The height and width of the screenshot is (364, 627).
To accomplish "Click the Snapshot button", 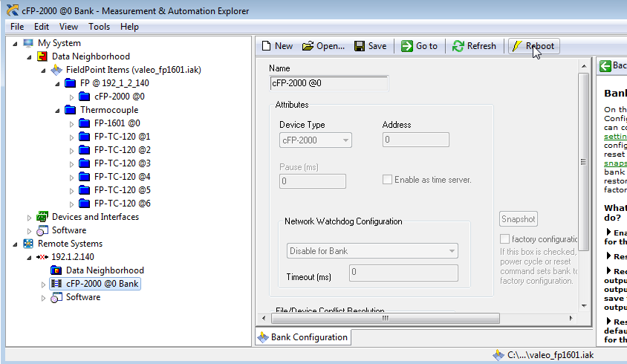I will click(519, 219).
